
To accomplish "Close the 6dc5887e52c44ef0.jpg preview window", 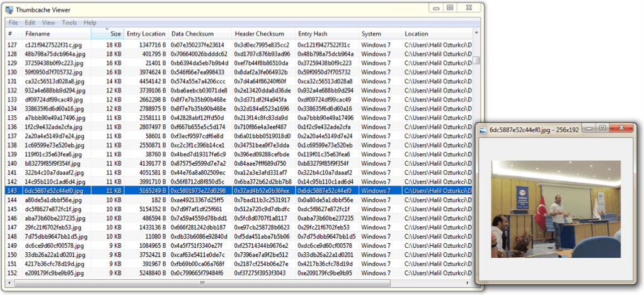I will click(x=622, y=128).
